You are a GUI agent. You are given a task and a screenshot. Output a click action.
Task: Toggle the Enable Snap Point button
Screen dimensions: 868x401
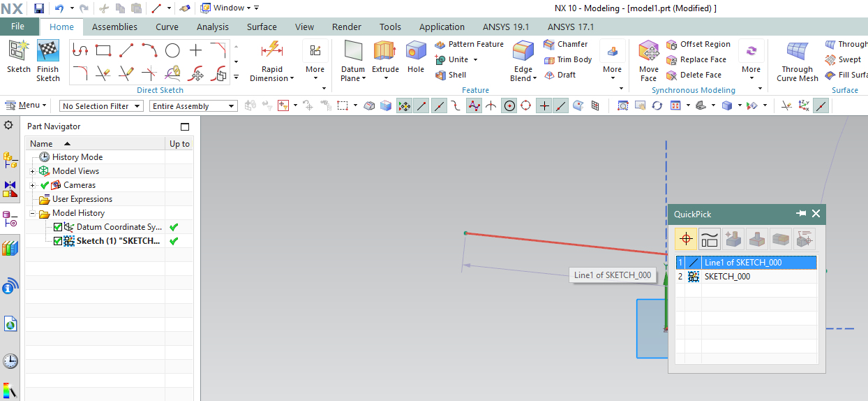pos(404,105)
